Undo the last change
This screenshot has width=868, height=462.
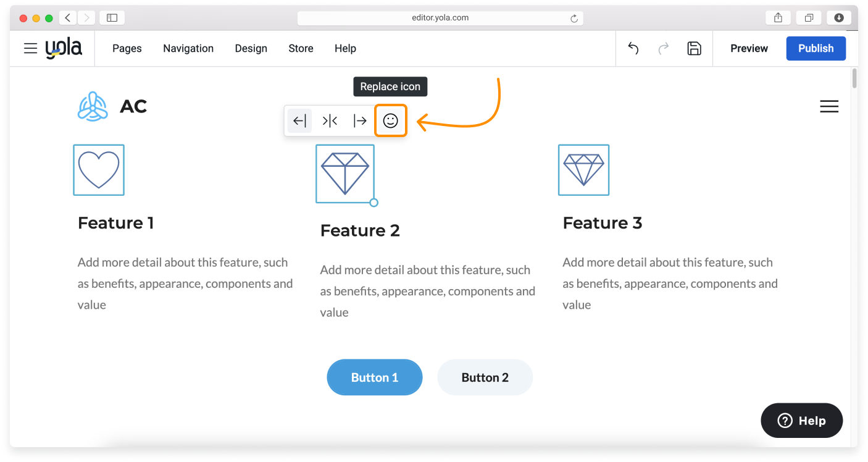(x=633, y=48)
